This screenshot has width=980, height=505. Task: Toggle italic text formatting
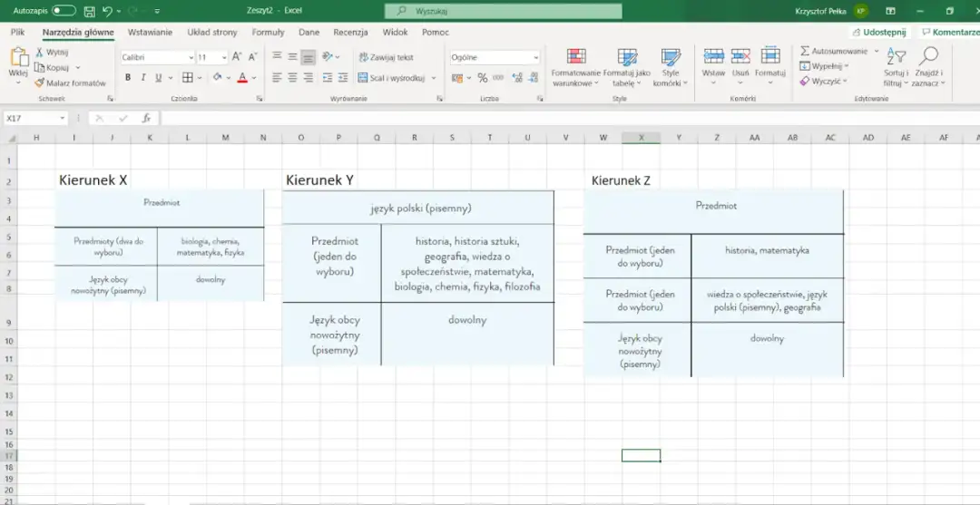(x=142, y=78)
